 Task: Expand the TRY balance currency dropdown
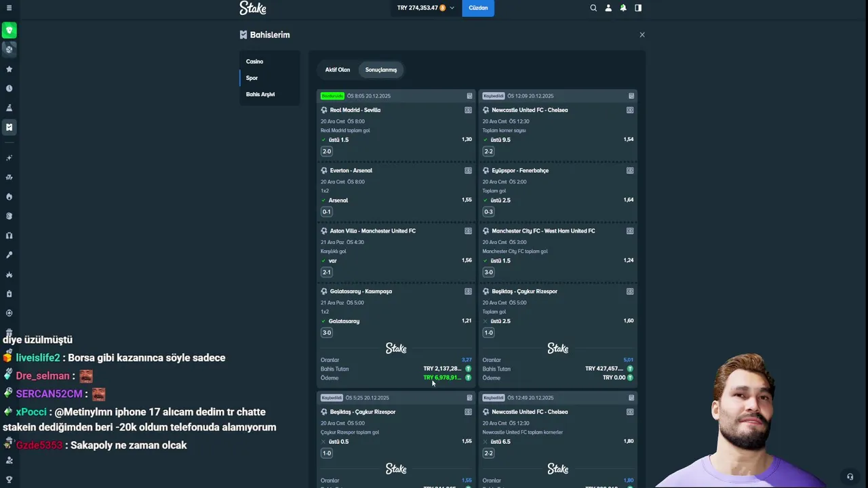pos(426,8)
